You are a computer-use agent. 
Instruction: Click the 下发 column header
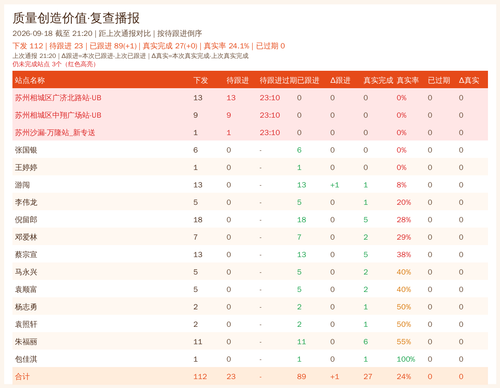coord(201,80)
